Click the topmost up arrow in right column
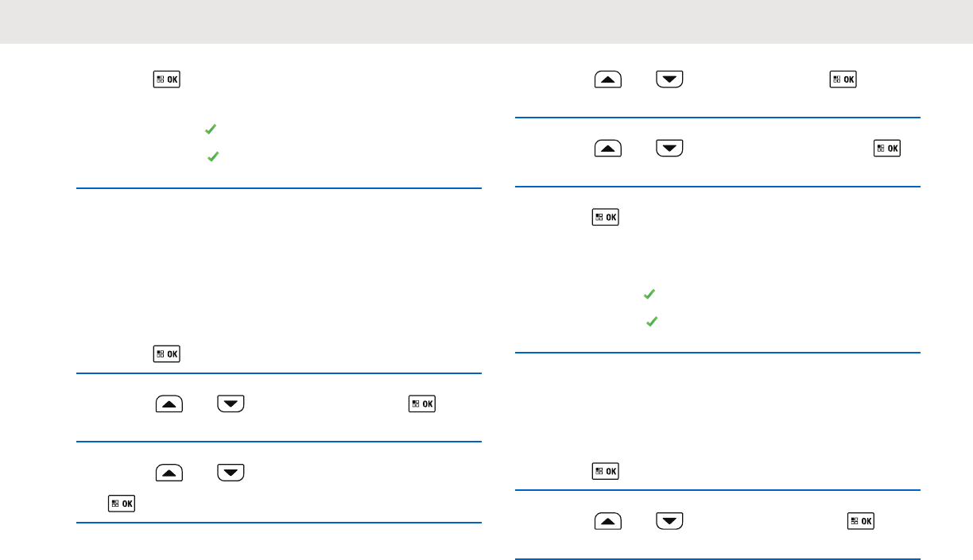Viewport: 973px width, 560px height. point(607,79)
